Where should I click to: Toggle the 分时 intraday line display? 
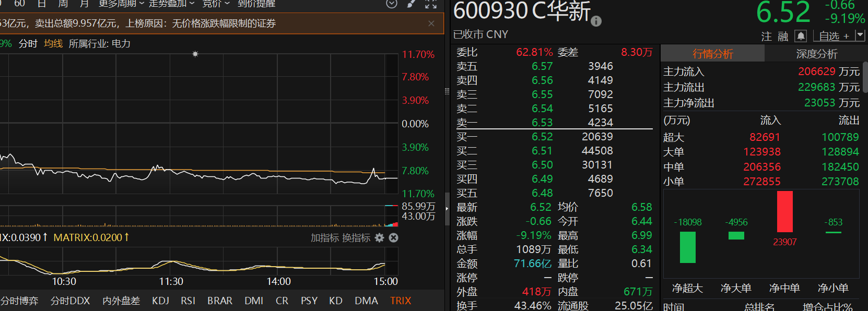[x=28, y=44]
